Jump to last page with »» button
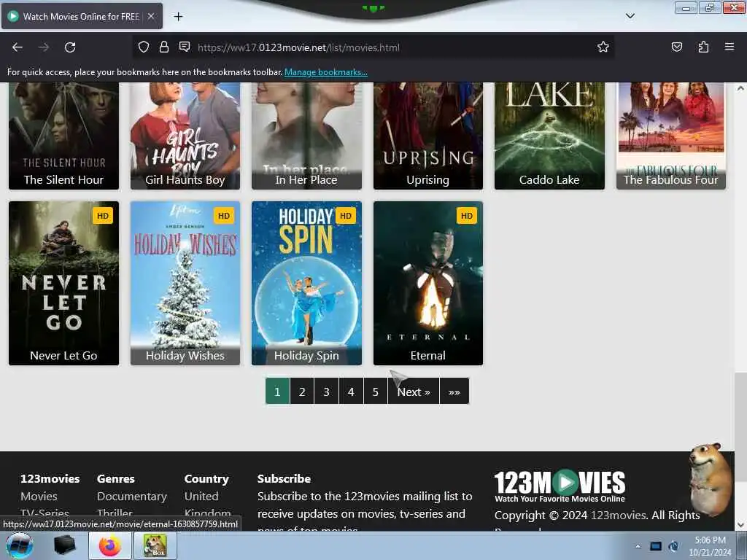The width and height of the screenshot is (747, 560). pyautogui.click(x=454, y=392)
